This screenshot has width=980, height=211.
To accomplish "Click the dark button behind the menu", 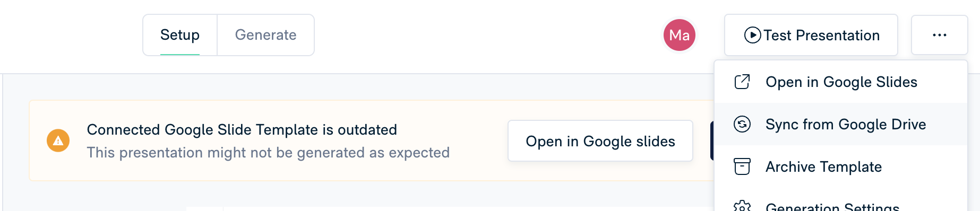I will click(x=712, y=141).
